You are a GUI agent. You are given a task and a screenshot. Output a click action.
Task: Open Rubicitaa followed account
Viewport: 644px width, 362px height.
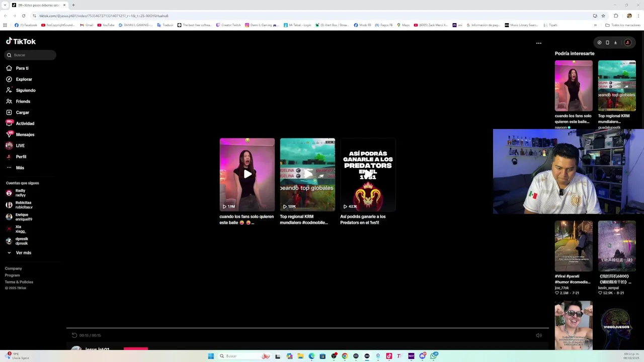coord(19,205)
